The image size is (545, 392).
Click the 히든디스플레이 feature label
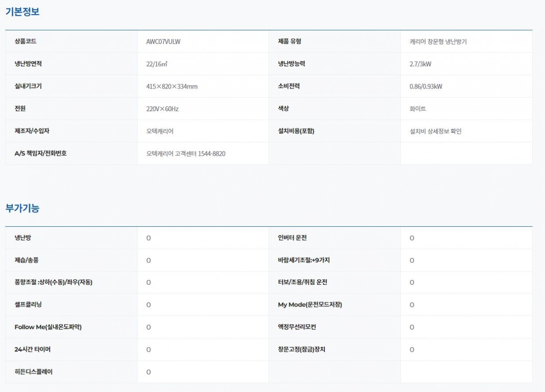pyautogui.click(x=33, y=372)
